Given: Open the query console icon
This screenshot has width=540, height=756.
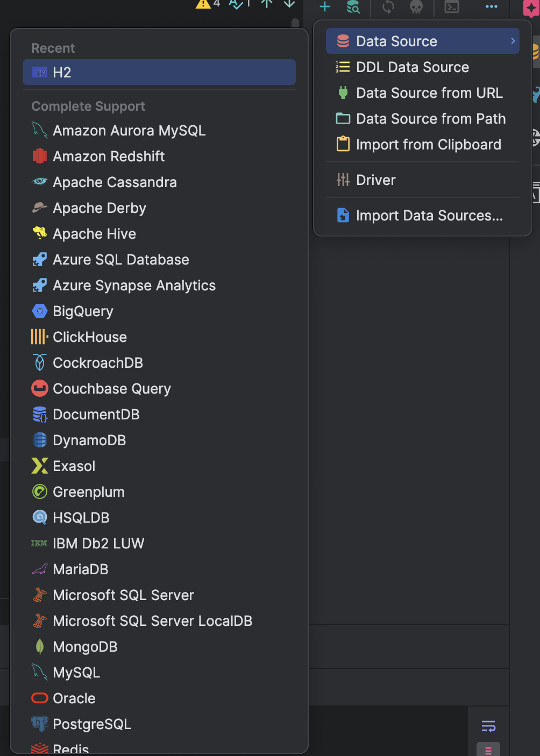Looking at the screenshot, I should [x=452, y=6].
